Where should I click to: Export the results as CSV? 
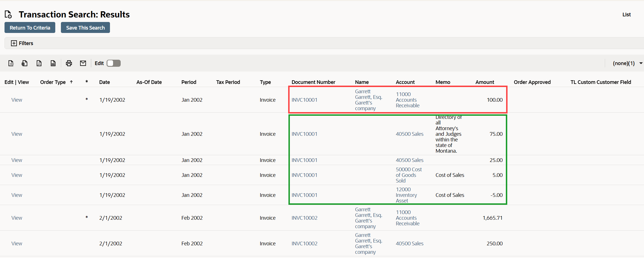pos(11,63)
